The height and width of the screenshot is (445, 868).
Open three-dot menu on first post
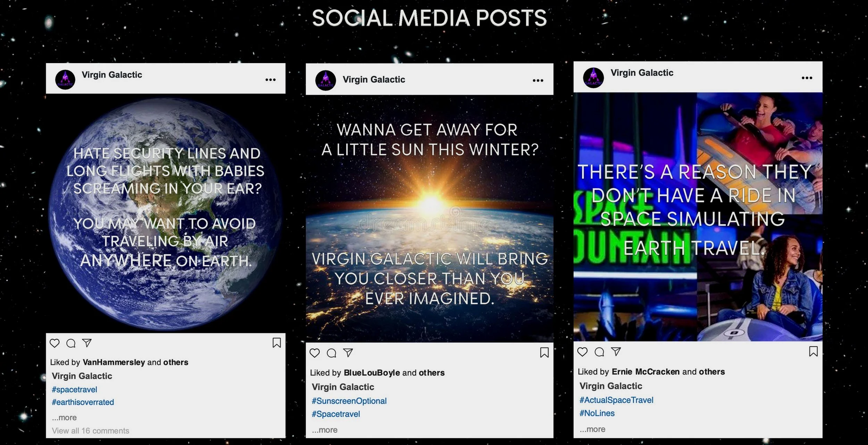click(x=270, y=80)
